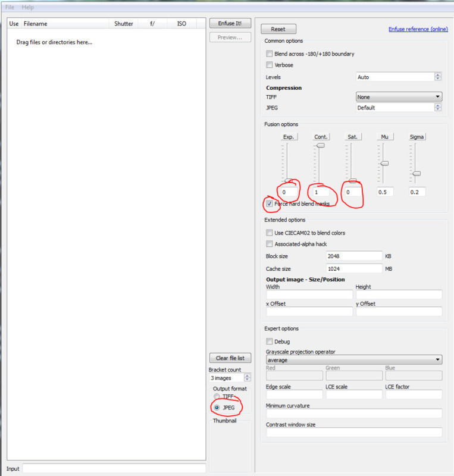Click the Levels spinner arrows
Viewport: 454px width, 476px height.
tap(437, 77)
